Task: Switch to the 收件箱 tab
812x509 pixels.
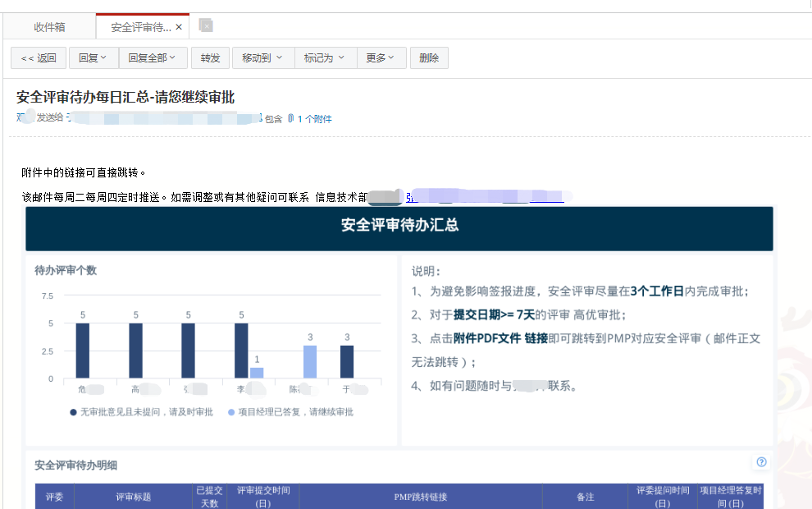Action: click(50, 27)
